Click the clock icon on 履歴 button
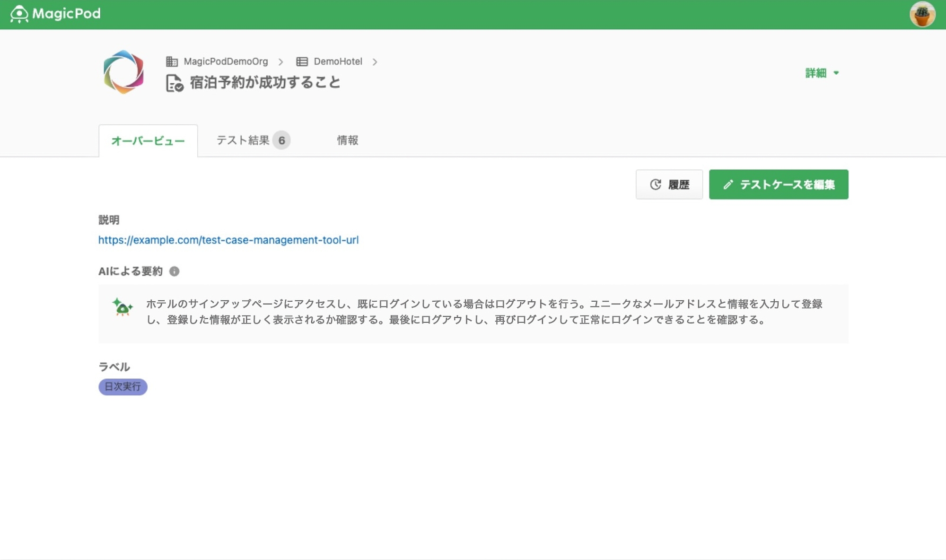The width and height of the screenshot is (946, 560). pos(655,184)
